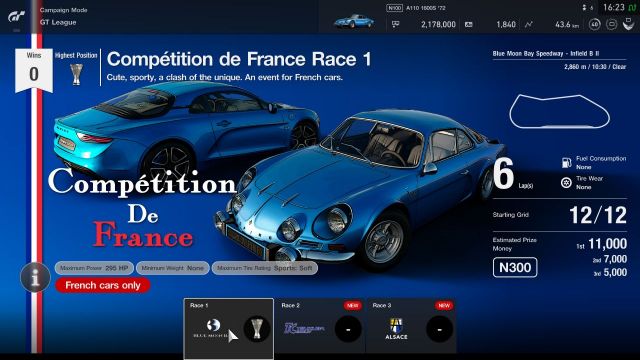Click the credits icon beside 2,178,000

tap(395, 24)
